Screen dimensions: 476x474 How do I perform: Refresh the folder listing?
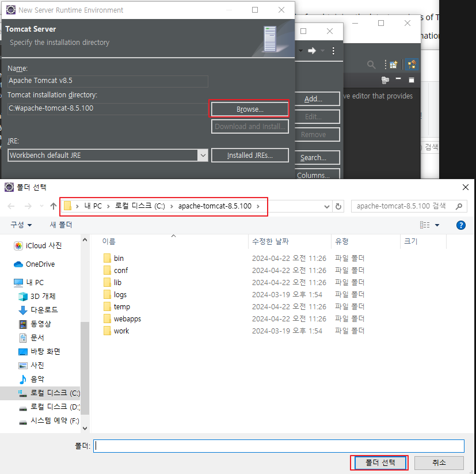338,207
